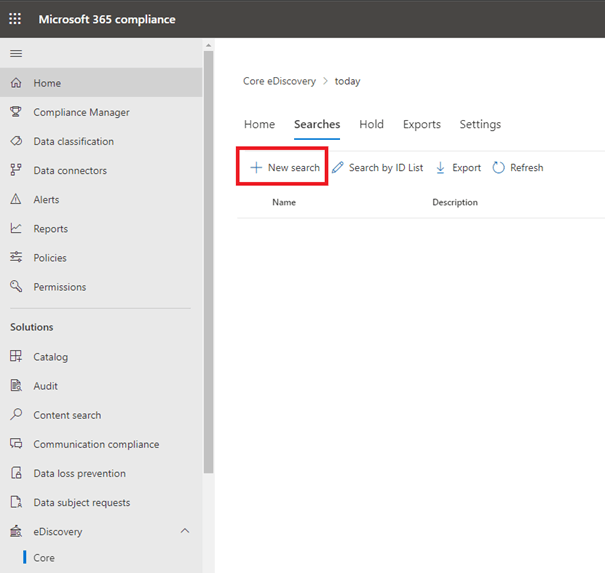Sort by the Description column header

(455, 202)
